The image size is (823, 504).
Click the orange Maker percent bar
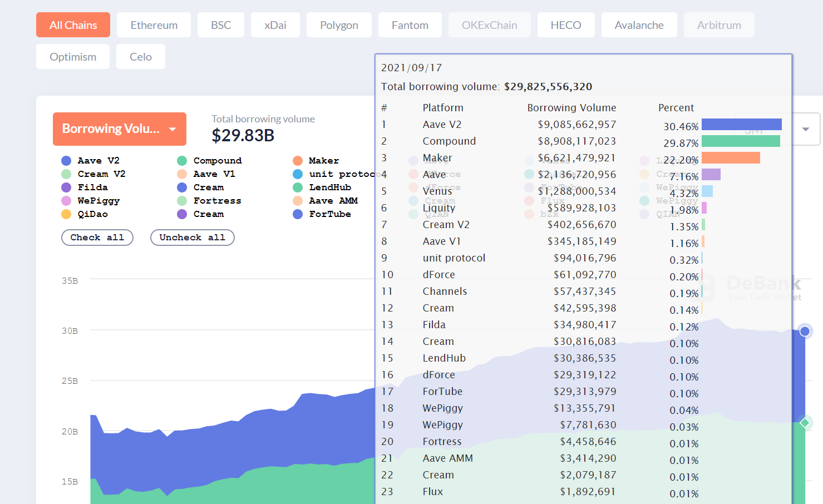pyautogui.click(x=731, y=157)
